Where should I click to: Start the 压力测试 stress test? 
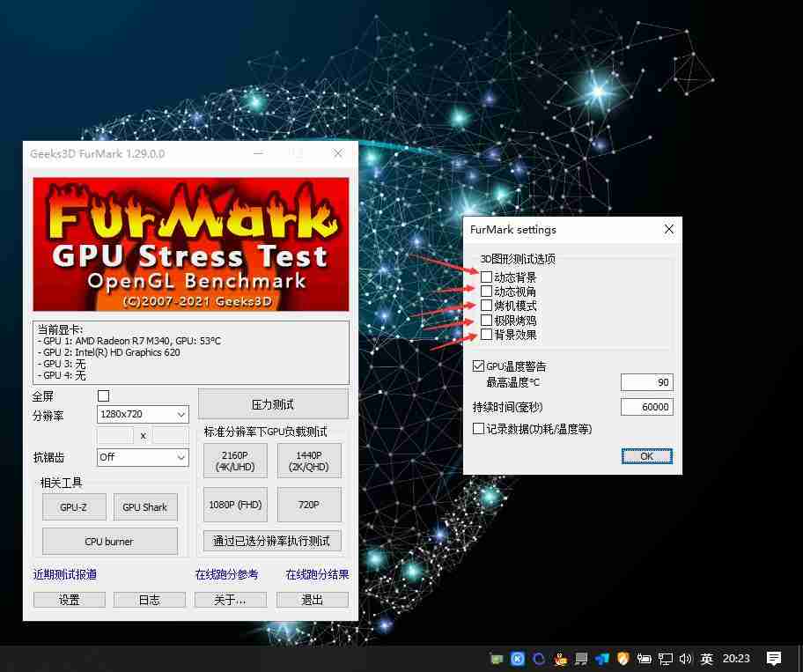[x=273, y=404]
